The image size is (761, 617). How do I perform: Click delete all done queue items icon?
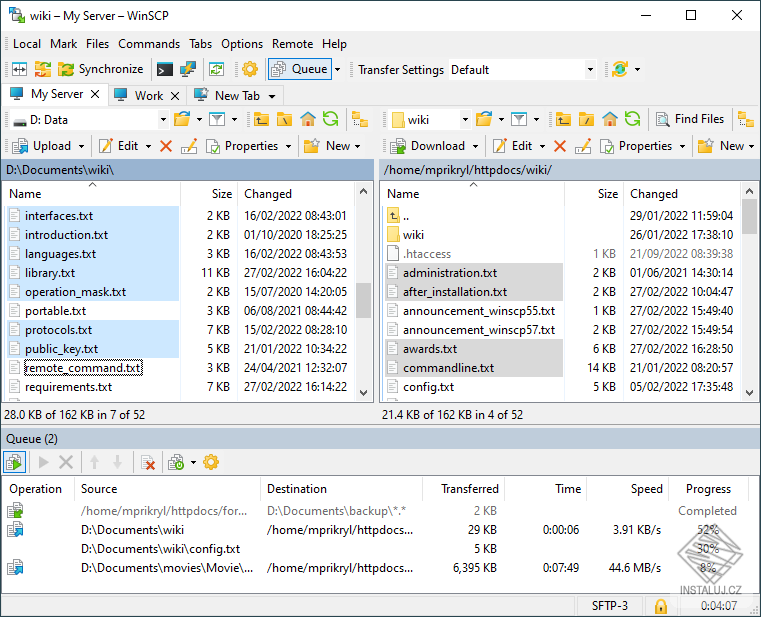[148, 462]
